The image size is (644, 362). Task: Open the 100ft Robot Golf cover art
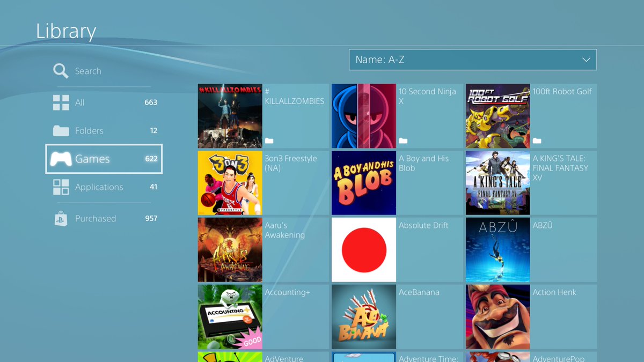click(498, 116)
